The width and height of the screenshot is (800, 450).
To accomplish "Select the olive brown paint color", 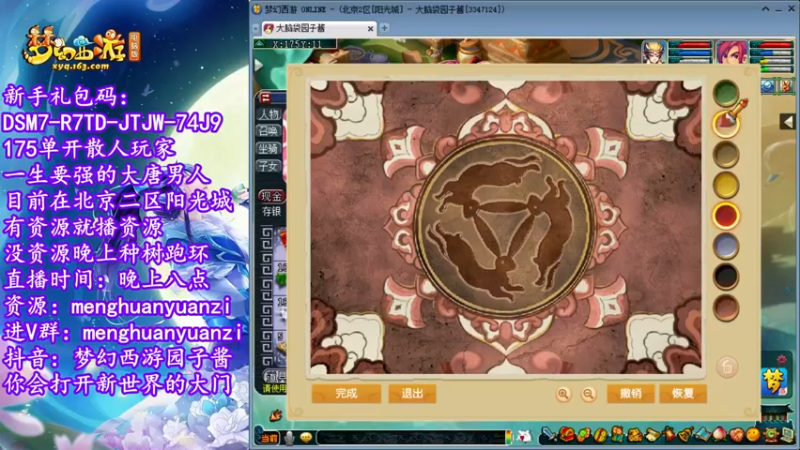I will (x=726, y=154).
